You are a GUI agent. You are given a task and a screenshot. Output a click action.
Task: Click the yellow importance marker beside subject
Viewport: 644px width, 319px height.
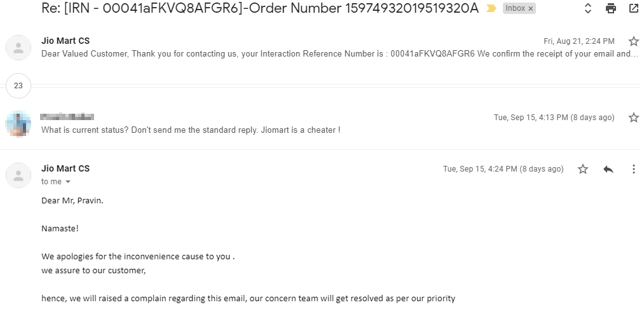(491, 8)
